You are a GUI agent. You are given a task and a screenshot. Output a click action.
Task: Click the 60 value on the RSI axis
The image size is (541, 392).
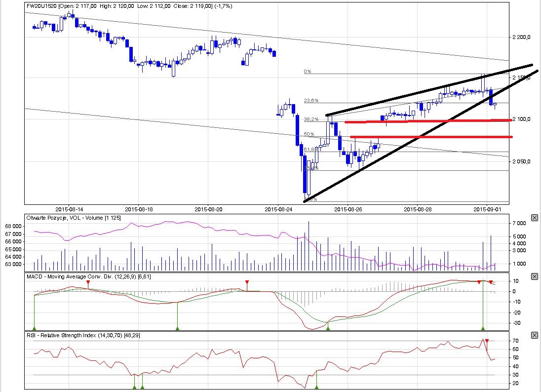[515, 349]
